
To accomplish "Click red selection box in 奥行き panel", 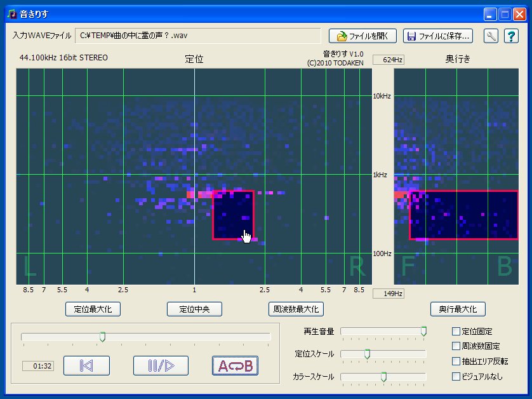I will tap(463, 215).
